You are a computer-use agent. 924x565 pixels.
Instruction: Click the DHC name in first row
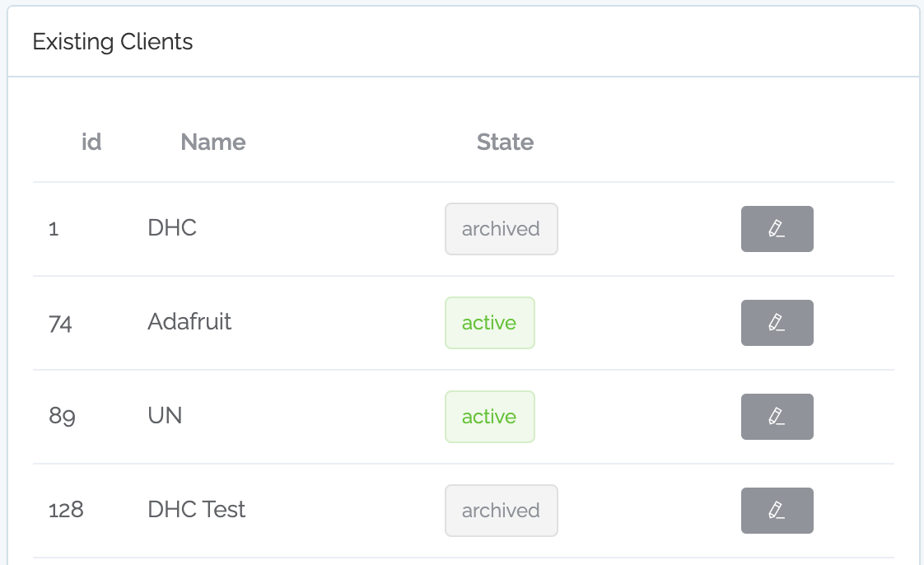coord(171,227)
